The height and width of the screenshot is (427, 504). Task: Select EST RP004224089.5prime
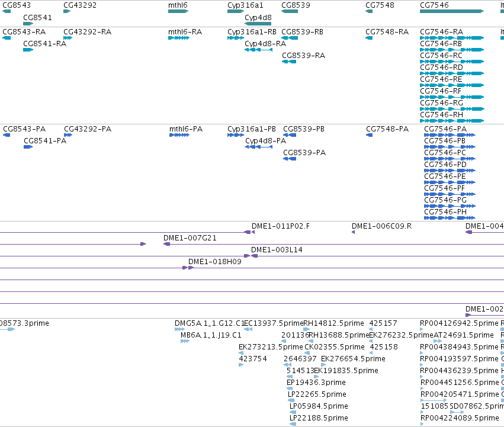[x=460, y=418]
